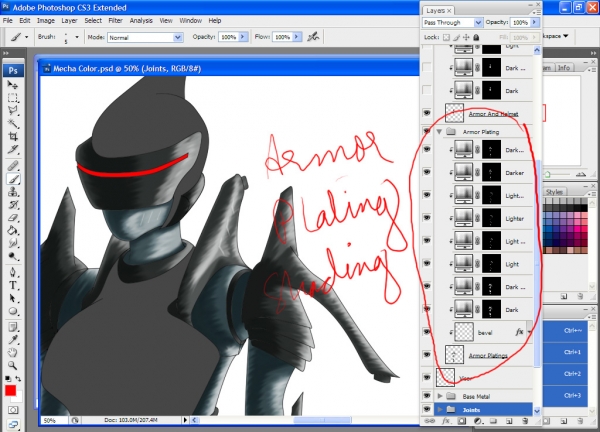Link layers in Layers panel footer
Screen dimensions: 600x432
[430, 421]
